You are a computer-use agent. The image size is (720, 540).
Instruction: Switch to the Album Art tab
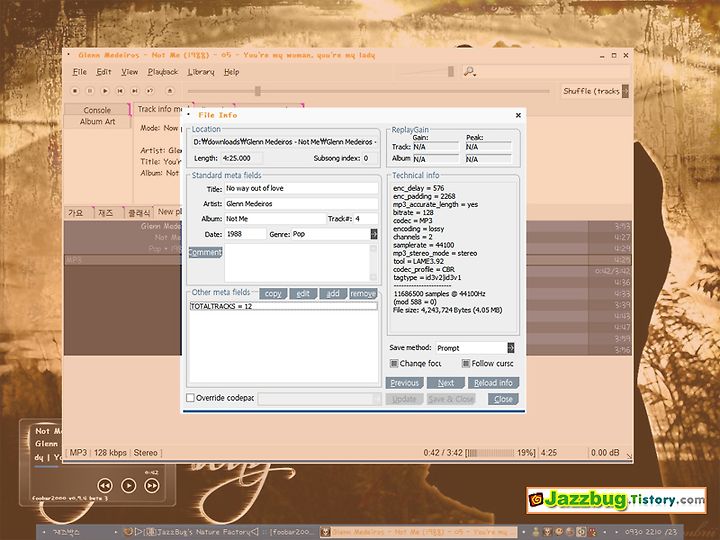point(97,122)
